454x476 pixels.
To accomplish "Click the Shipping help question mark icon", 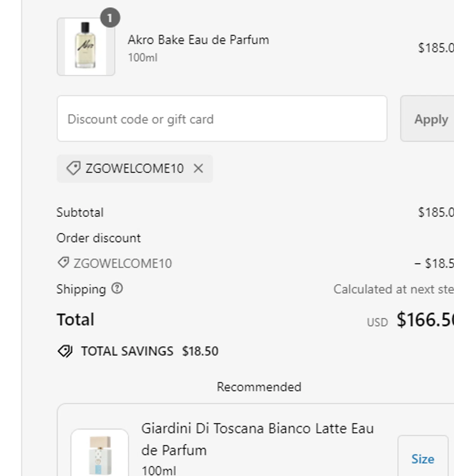I will (x=117, y=288).
